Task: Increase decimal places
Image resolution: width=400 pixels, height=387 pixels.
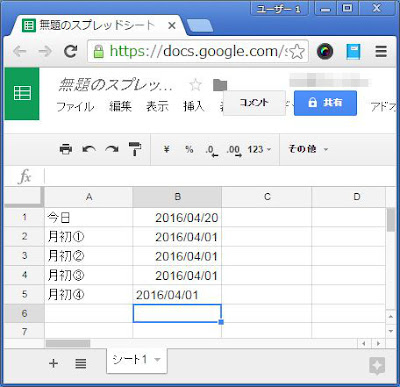Action: click(234, 150)
